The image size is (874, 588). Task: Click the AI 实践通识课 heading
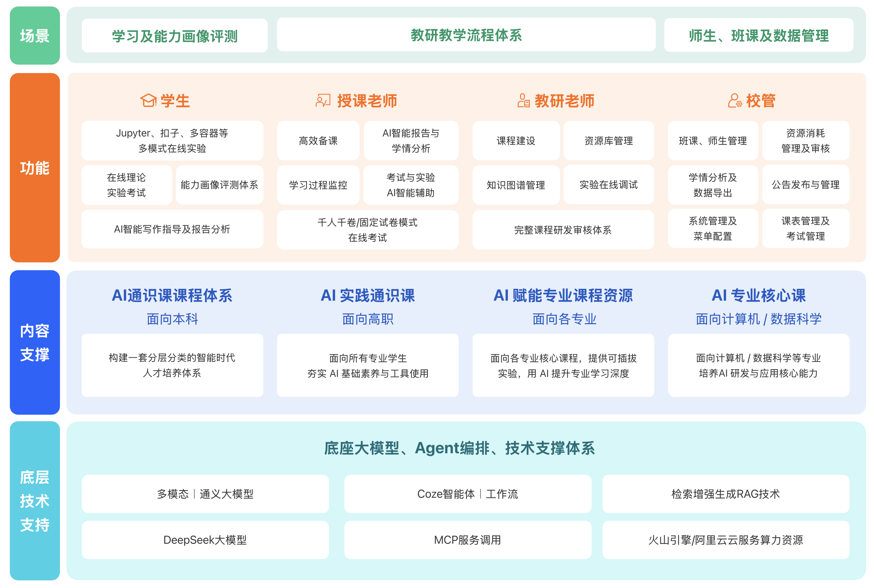pyautogui.click(x=367, y=295)
